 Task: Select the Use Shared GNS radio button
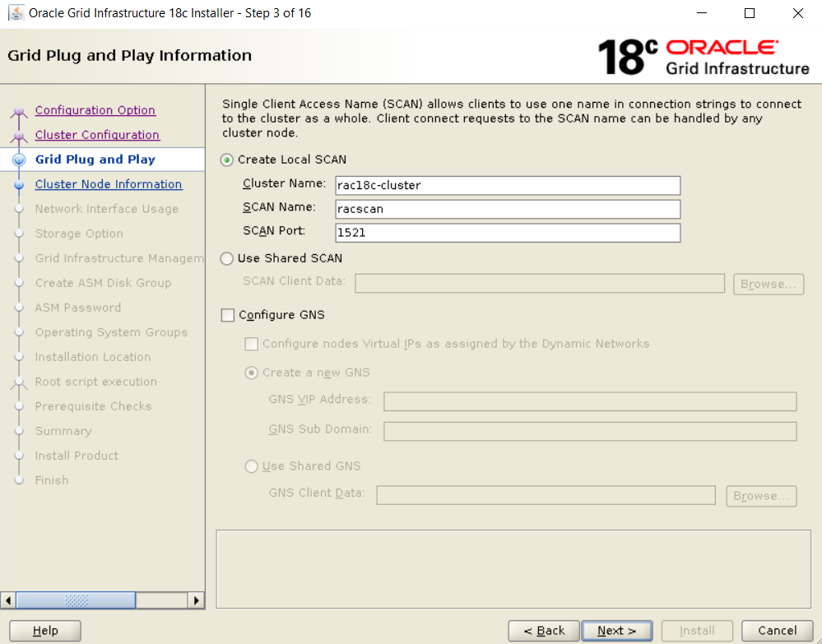(x=252, y=466)
